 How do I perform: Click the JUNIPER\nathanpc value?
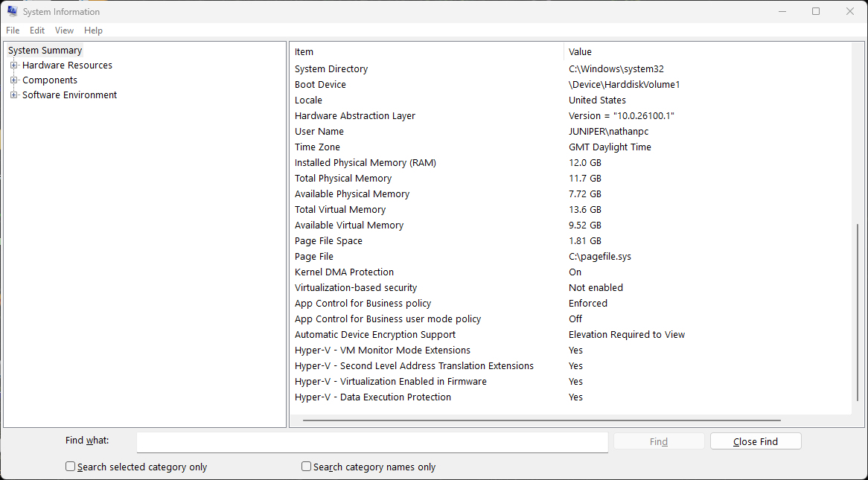click(x=608, y=131)
